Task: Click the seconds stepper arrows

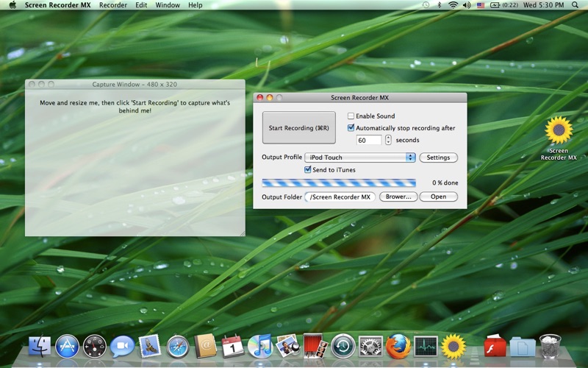Action: pyautogui.click(x=388, y=140)
